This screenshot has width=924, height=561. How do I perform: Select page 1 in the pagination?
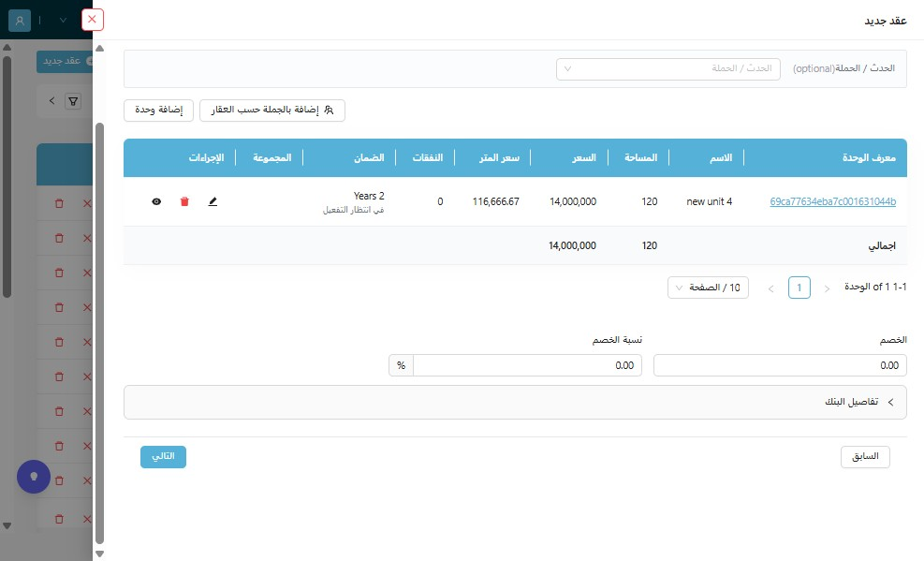799,288
